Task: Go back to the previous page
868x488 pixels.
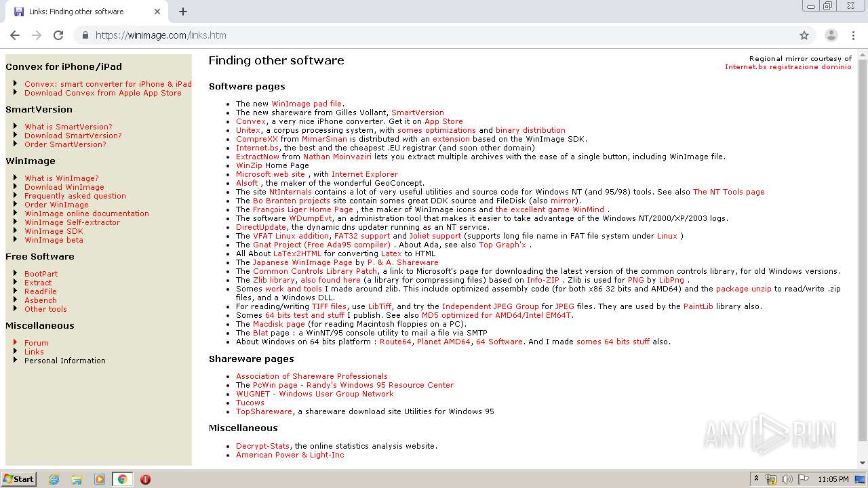Action: pyautogui.click(x=15, y=35)
